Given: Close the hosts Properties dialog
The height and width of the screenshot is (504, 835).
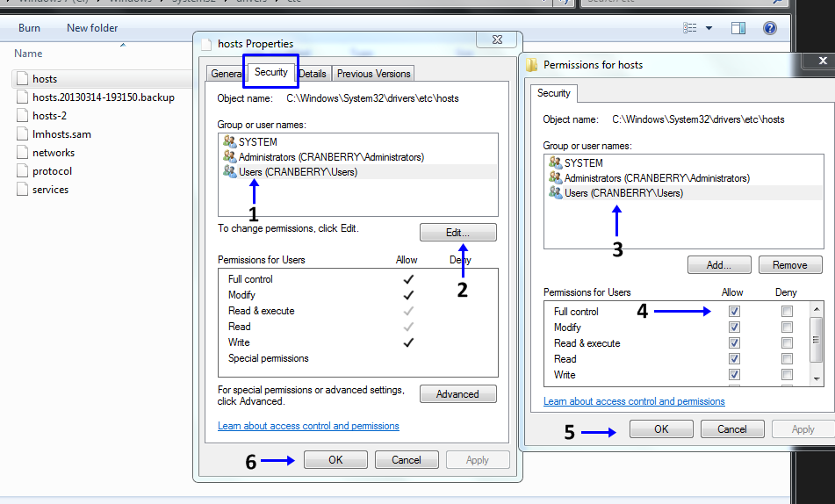Looking at the screenshot, I should [x=497, y=40].
